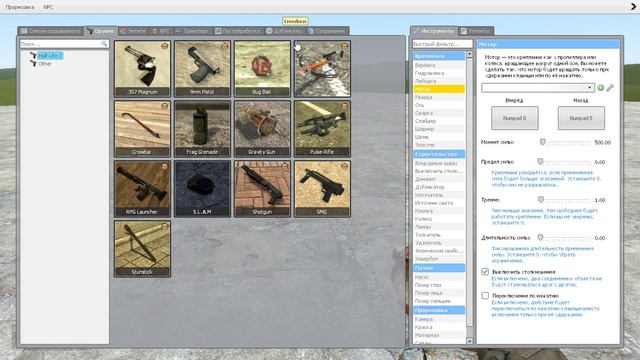This screenshot has width=640, height=360.
Task: Click the green add preset icon
Action: point(600,88)
